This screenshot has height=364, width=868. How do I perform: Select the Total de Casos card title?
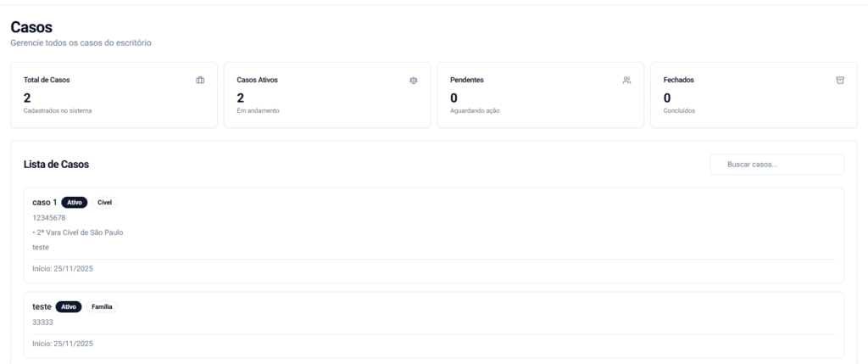coord(47,80)
